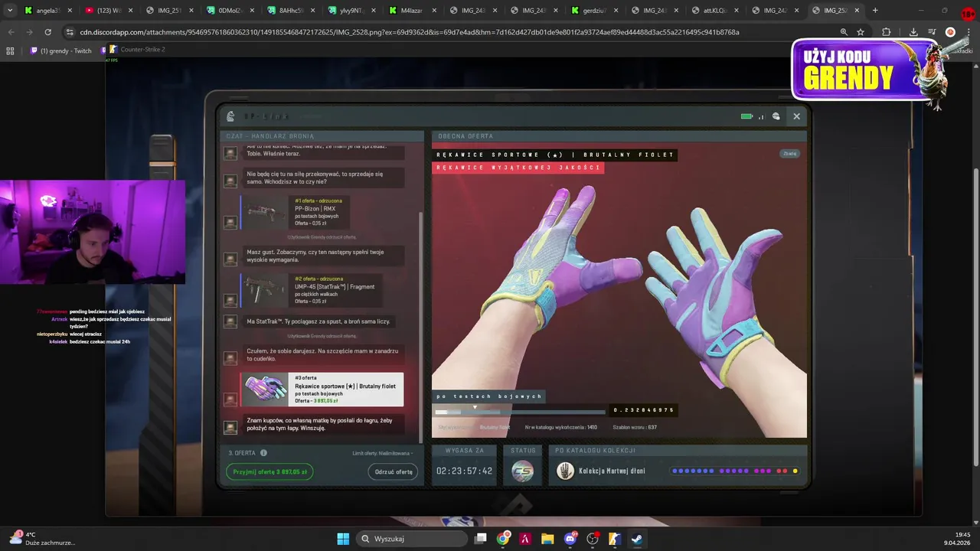This screenshot has width=980, height=551.
Task: Switch to the (123) YouTube browser tab
Action: tap(108, 11)
